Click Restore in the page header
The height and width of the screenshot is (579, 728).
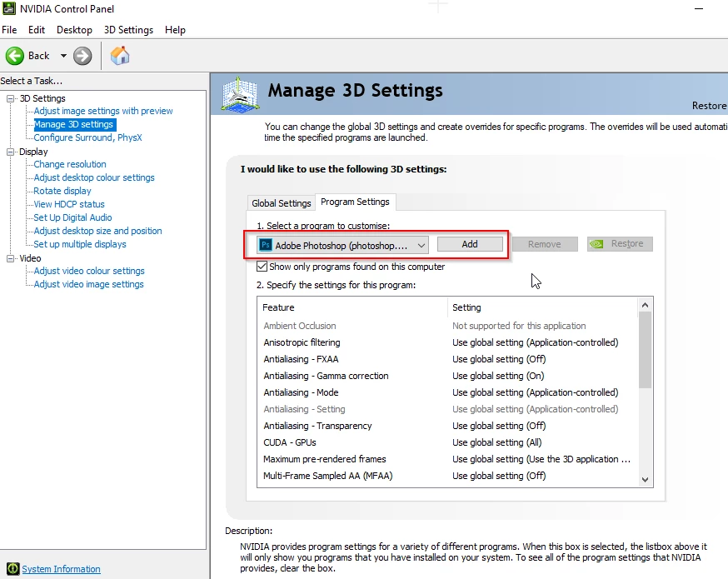click(710, 106)
